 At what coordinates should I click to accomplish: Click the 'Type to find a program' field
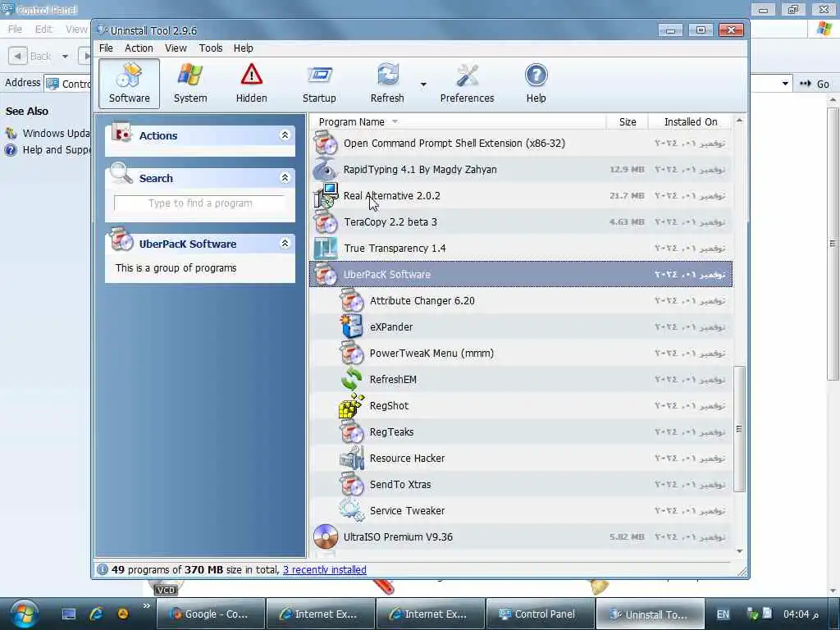[x=200, y=203]
